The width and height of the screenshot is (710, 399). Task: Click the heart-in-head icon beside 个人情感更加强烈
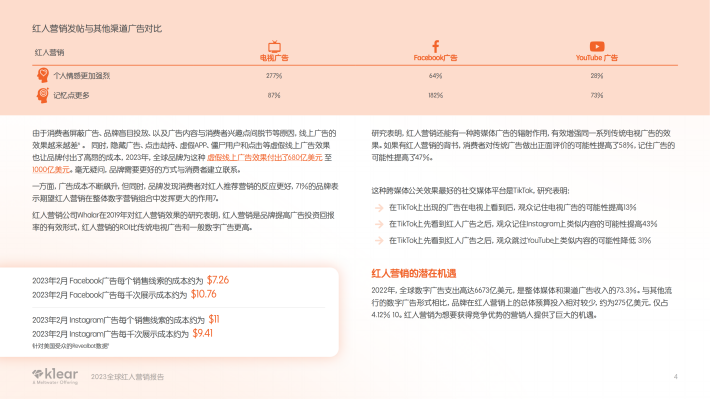[43, 75]
